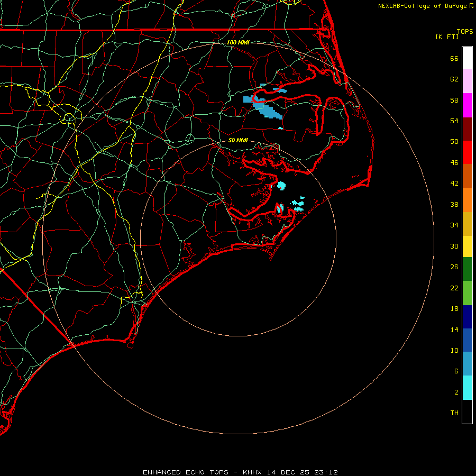
Task: Click the 'ENHANCED ECHO TOPS' caption text
Action: [186, 472]
